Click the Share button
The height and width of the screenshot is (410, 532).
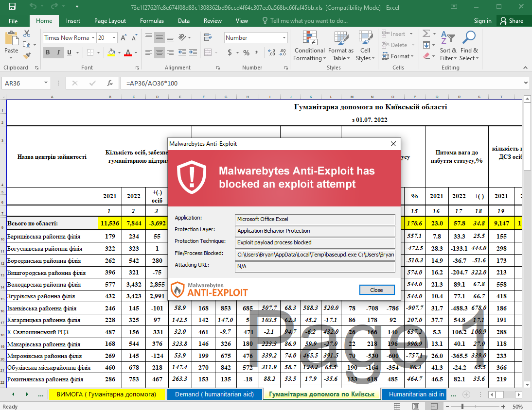click(x=511, y=21)
